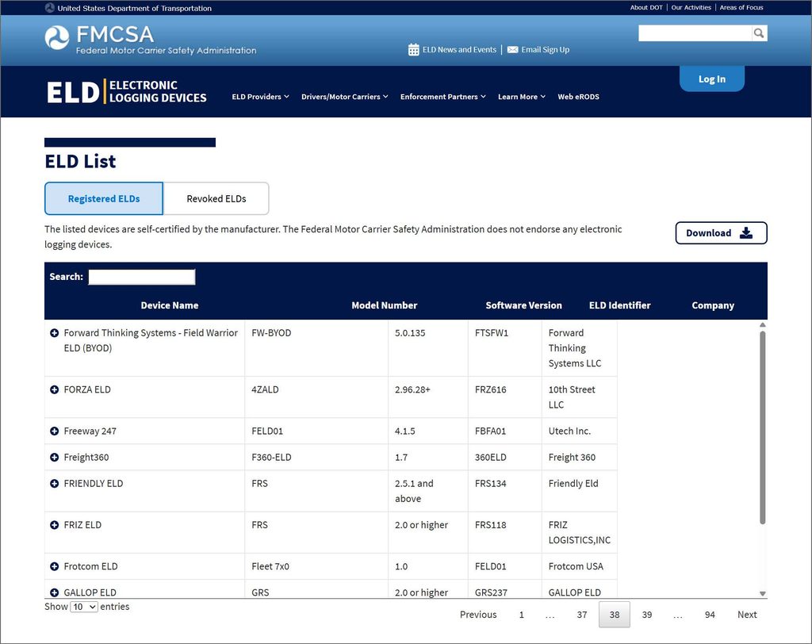Expand the Freeway 247 row plus icon

(x=54, y=431)
